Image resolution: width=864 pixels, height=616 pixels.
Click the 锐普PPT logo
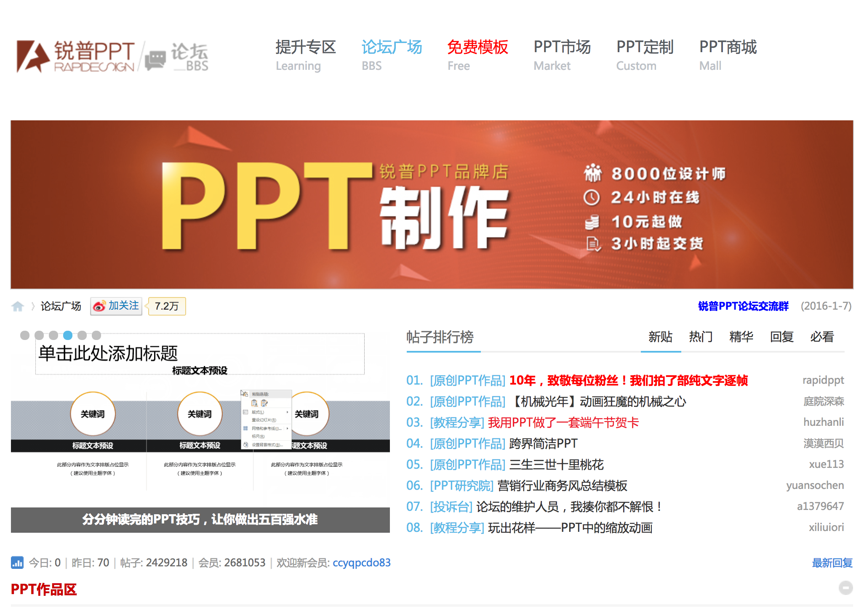tap(76, 56)
